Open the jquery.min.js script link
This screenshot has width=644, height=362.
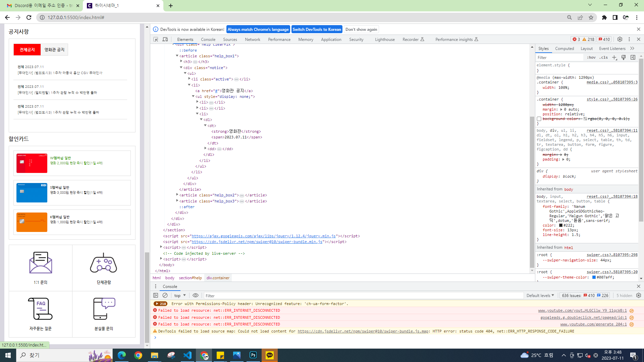coord(264,236)
